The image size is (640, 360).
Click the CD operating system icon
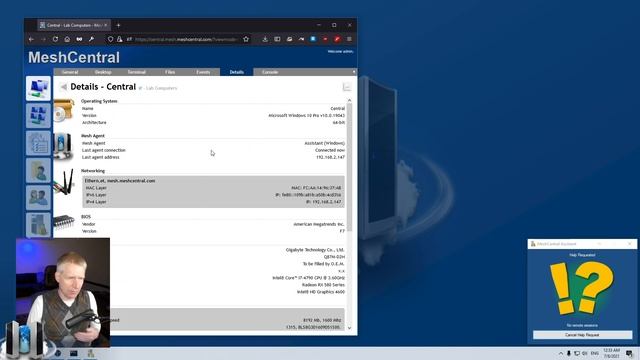64,111
